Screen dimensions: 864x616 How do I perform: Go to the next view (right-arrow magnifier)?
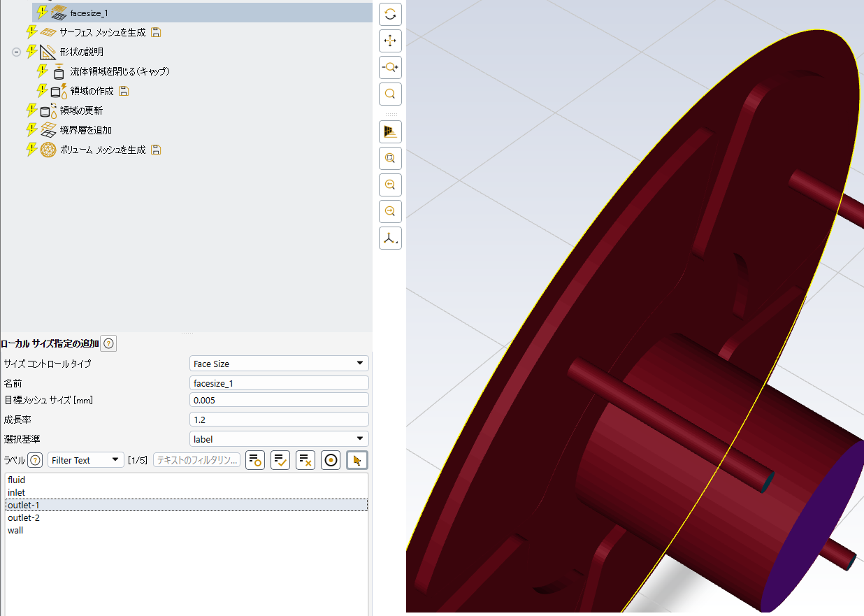(390, 211)
